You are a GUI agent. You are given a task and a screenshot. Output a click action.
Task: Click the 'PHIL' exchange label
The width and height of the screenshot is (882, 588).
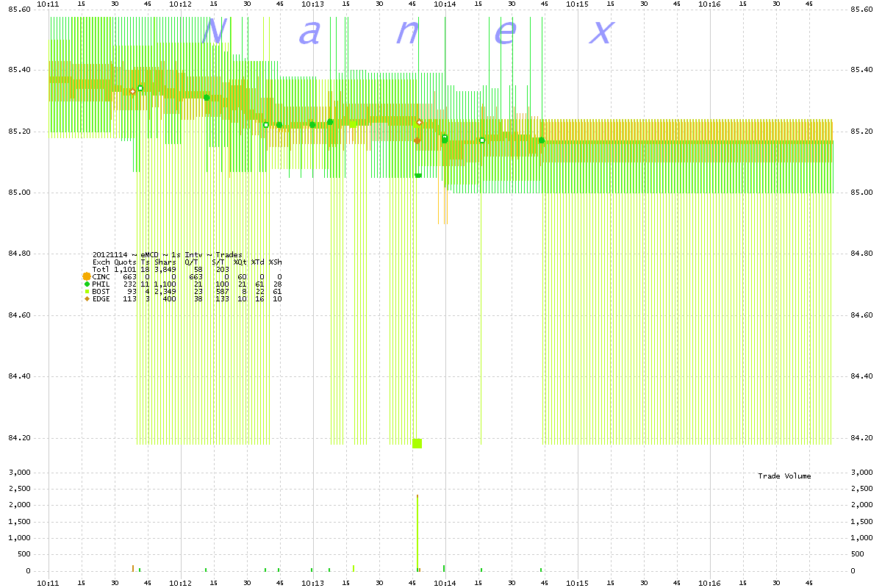coord(101,284)
